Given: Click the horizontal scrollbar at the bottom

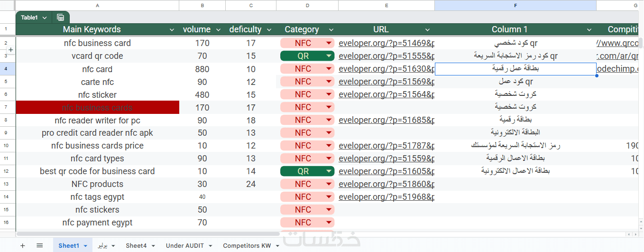Looking at the screenshot, I should [x=142, y=234].
